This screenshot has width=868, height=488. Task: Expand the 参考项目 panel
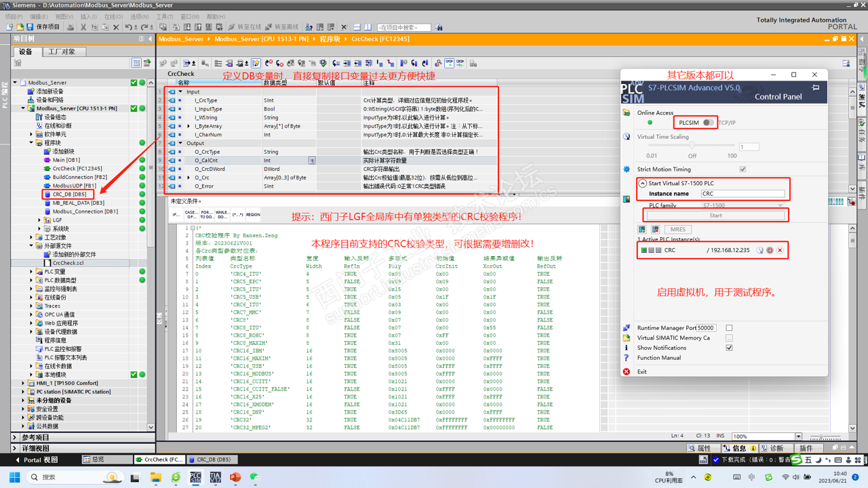16,438
